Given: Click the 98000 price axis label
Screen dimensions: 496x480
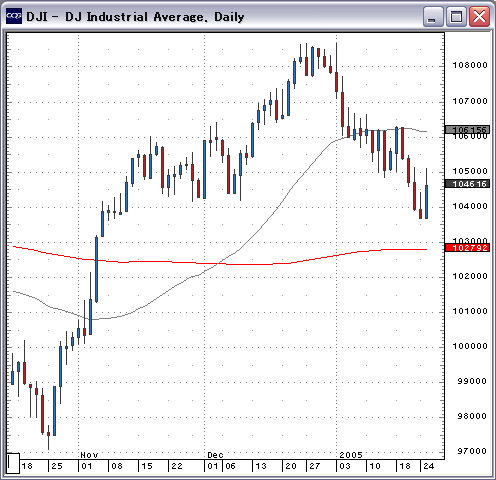Looking at the screenshot, I should coord(472,416).
